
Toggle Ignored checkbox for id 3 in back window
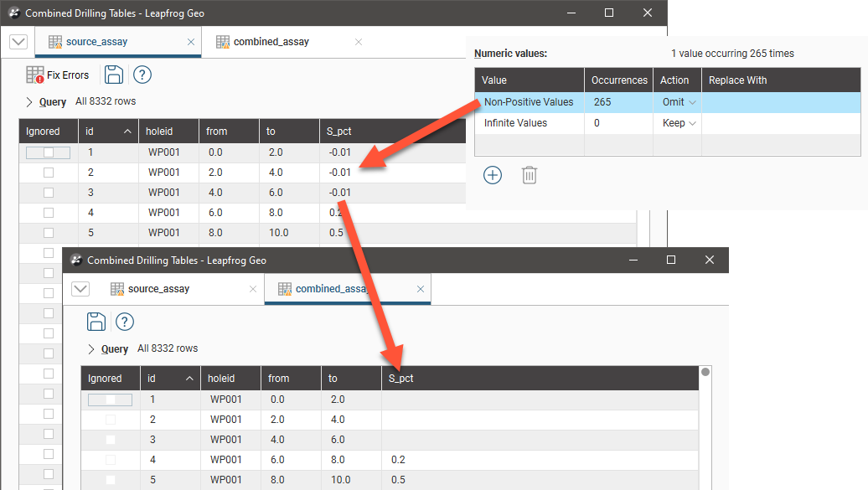tap(49, 193)
